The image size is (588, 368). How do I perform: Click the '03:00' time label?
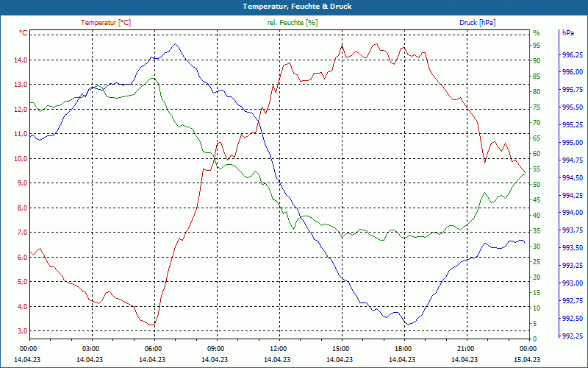coord(90,348)
